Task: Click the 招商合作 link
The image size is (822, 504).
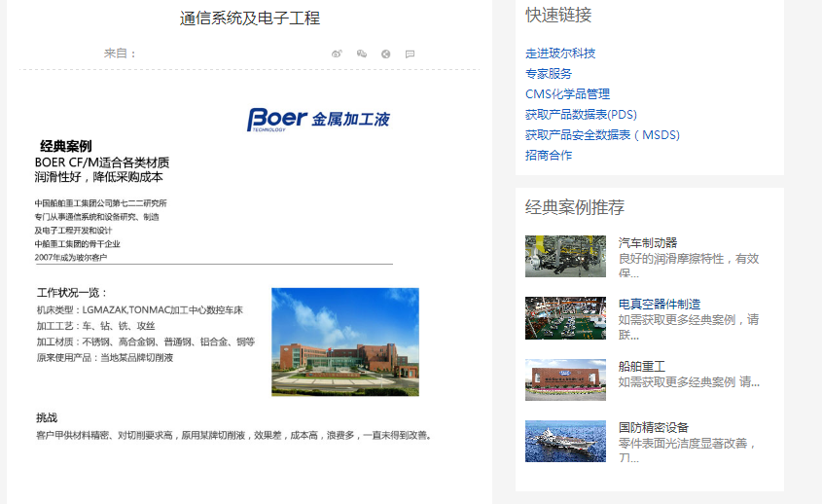Action: (549, 156)
